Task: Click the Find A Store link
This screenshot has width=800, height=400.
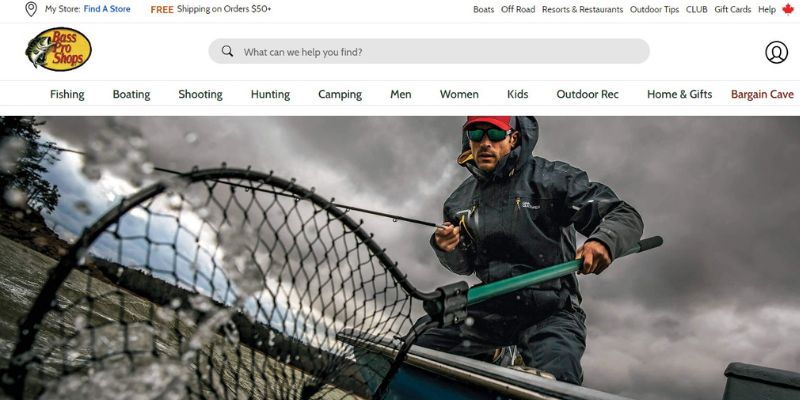Action: [x=107, y=9]
